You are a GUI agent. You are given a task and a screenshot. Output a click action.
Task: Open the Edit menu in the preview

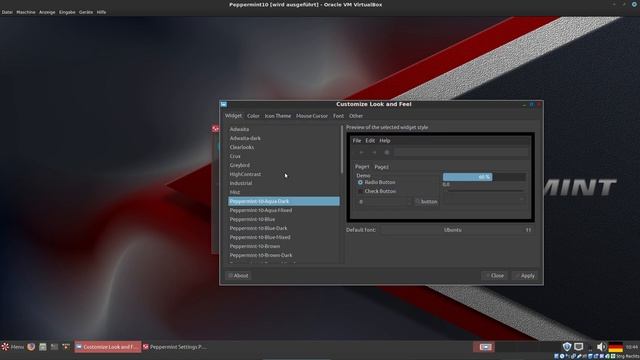(370, 140)
